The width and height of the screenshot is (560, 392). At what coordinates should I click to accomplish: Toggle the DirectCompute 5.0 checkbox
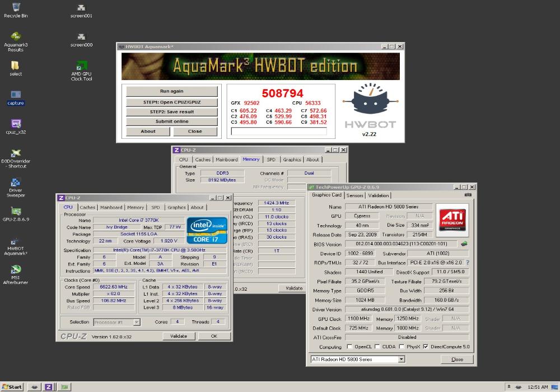coord(426,347)
